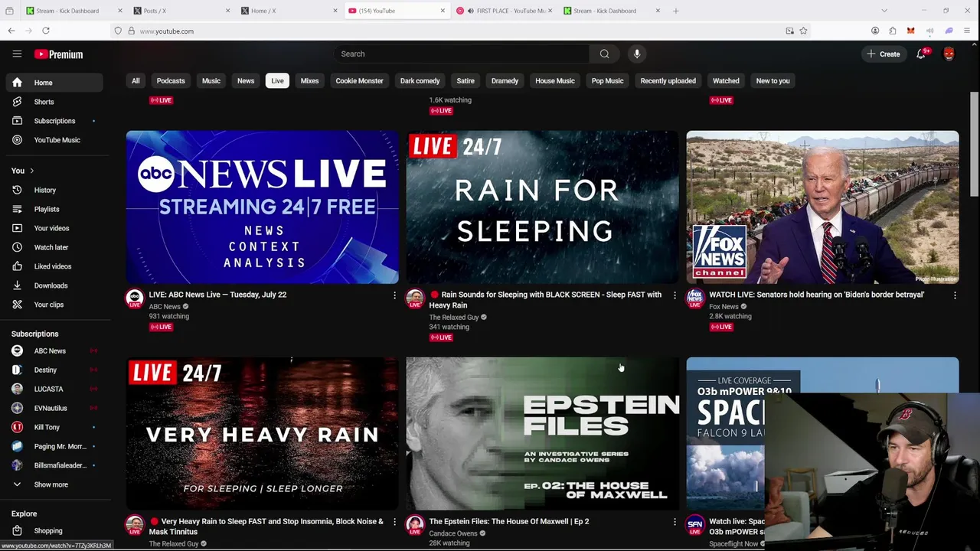Select the Recently uploaded chip
This screenshot has height=551, width=980.
[668, 80]
